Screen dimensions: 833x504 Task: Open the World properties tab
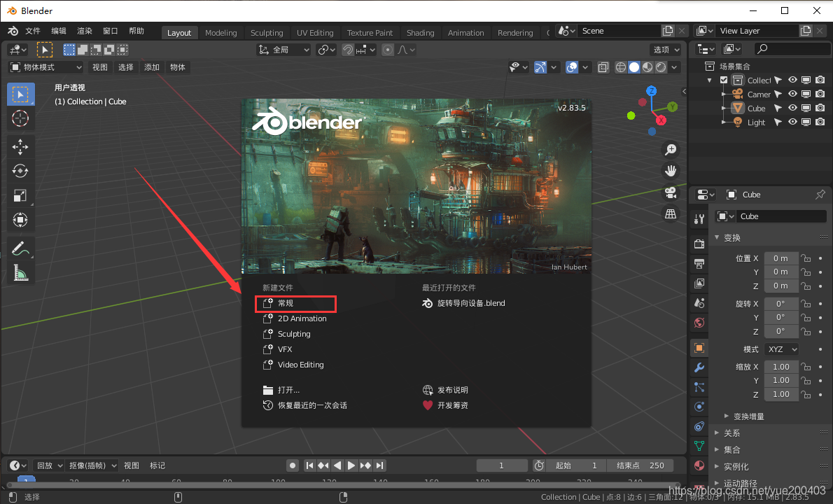[x=699, y=323]
